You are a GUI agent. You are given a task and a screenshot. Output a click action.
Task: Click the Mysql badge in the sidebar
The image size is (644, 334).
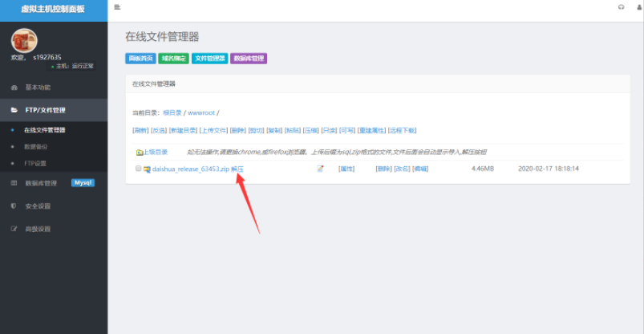83,183
